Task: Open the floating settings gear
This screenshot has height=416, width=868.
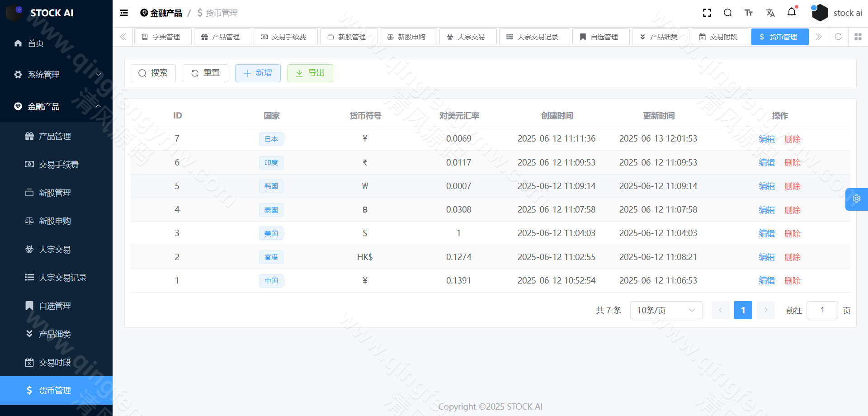Action: click(856, 199)
